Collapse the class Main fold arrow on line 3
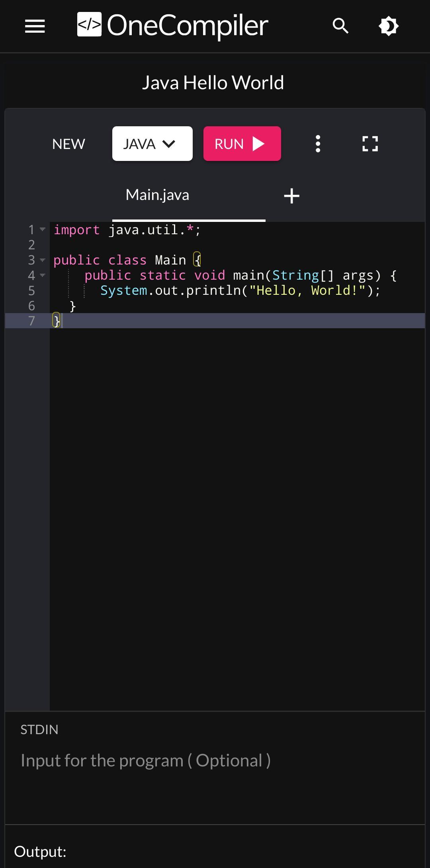Viewport: 430px width, 868px height. pyautogui.click(x=43, y=260)
